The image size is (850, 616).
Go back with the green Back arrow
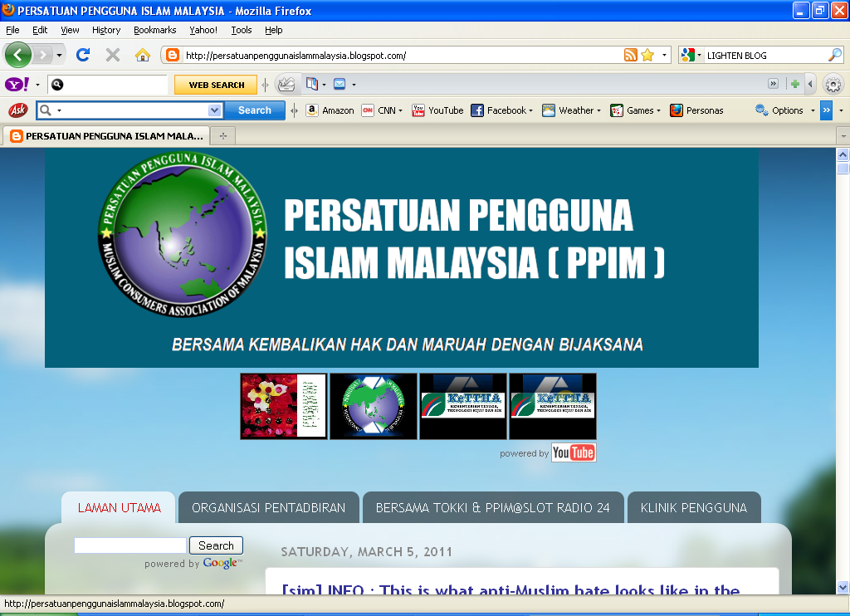[18, 55]
